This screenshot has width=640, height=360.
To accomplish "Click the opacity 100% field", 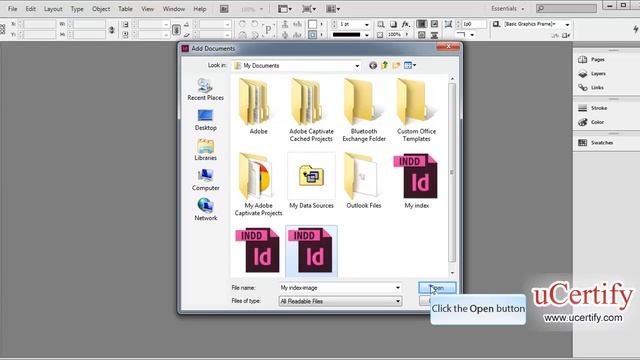I will (x=394, y=35).
